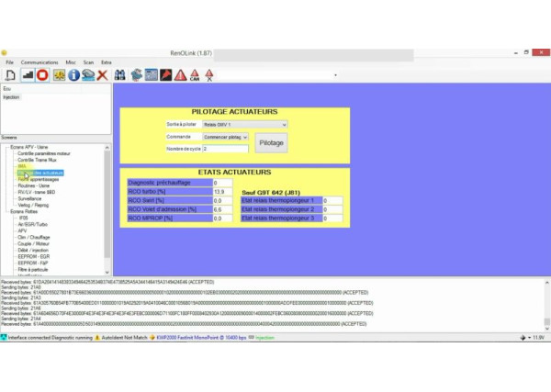Screen dimensions: 551x392
Task: Click the red stop circle icon
Action: (x=42, y=74)
